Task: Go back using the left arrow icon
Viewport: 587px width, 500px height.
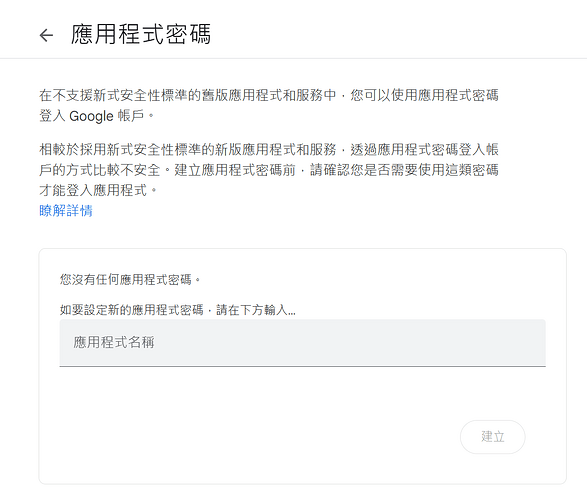Action: coord(46,35)
